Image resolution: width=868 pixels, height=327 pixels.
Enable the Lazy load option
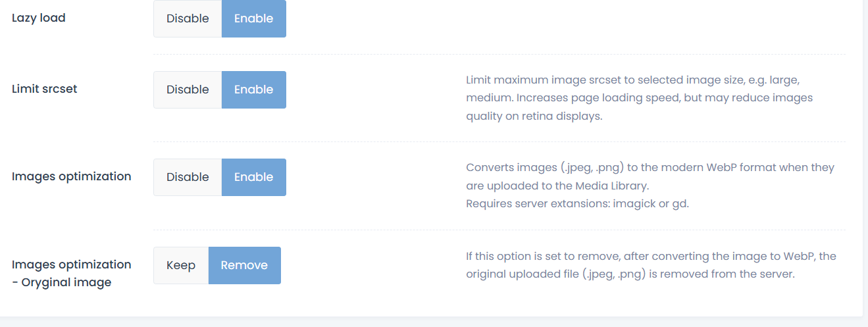[x=253, y=18]
